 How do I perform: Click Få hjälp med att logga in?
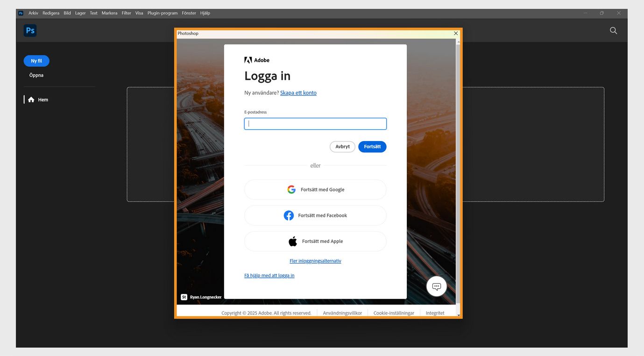coord(269,275)
